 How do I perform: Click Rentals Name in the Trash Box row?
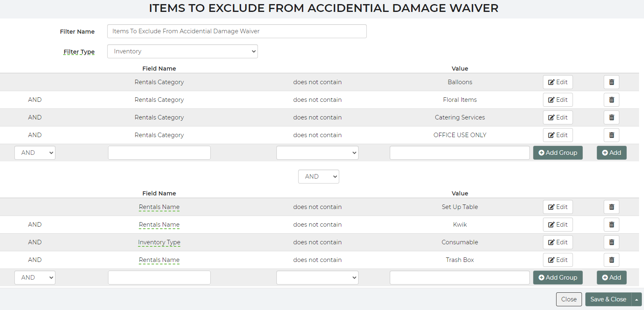(x=159, y=260)
